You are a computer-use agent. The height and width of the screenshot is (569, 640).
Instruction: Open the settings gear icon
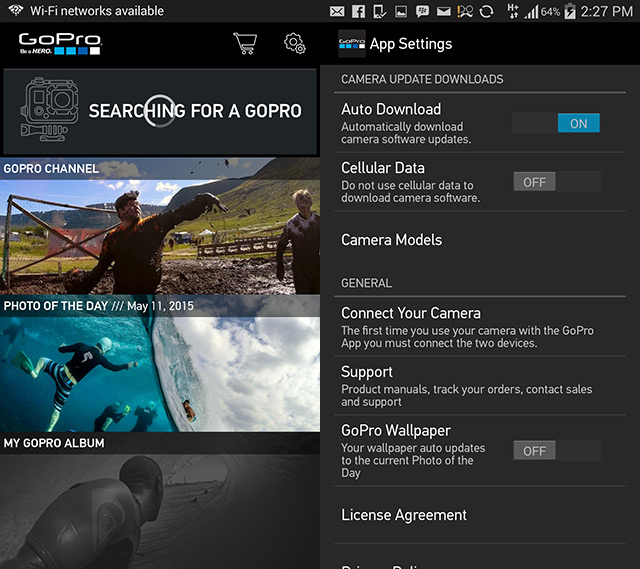(x=295, y=43)
